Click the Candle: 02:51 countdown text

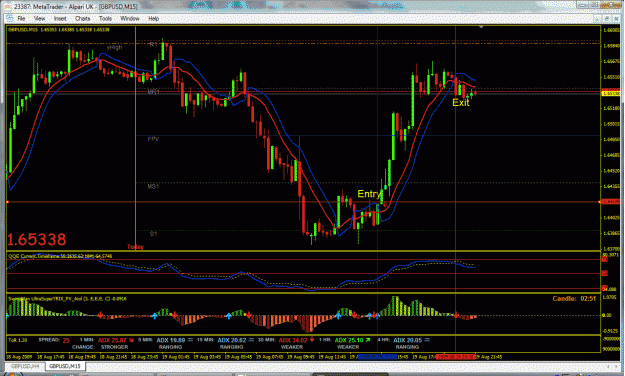coord(574,298)
